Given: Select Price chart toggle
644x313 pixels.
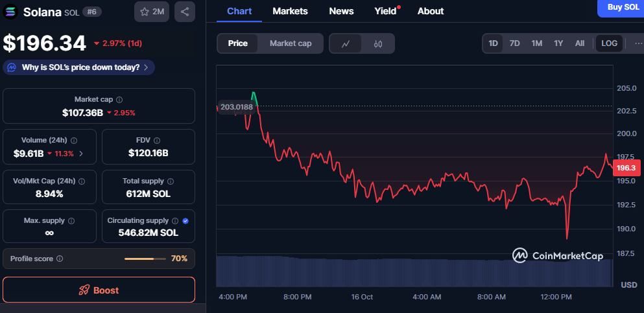Looking at the screenshot, I should 237,43.
